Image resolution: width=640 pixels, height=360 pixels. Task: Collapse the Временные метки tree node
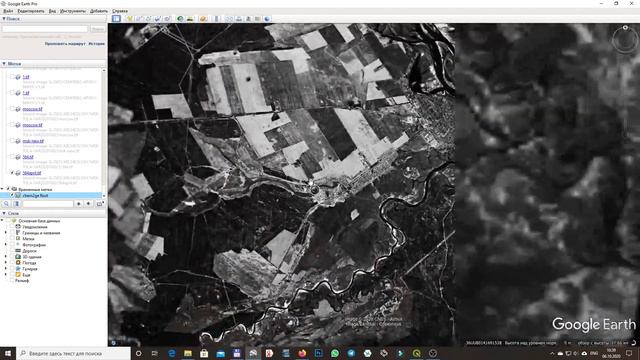[2, 189]
